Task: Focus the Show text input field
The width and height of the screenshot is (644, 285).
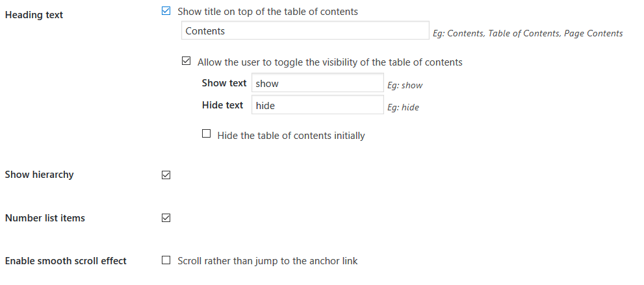Action: 317,83
